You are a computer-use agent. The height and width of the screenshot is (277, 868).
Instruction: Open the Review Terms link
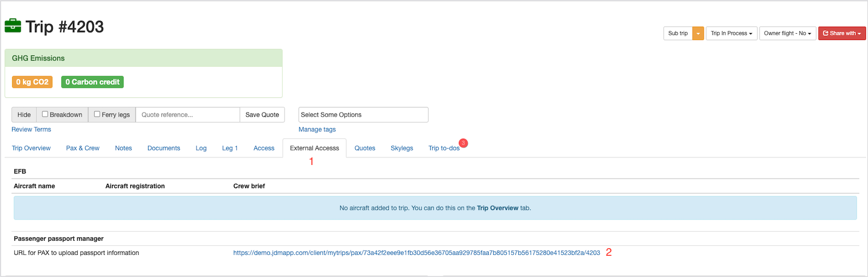(31, 129)
